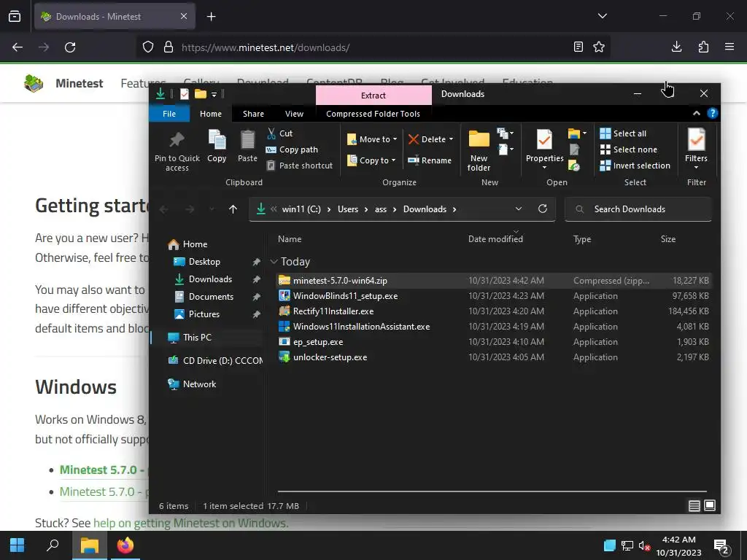Viewport: 747px width, 560px height.
Task: Sort files by Date modified column
Action: point(495,239)
